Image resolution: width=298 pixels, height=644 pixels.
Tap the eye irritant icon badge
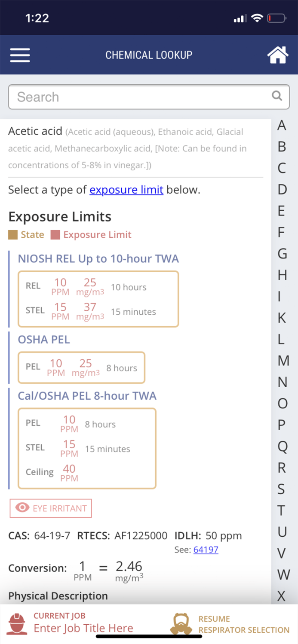22,508
